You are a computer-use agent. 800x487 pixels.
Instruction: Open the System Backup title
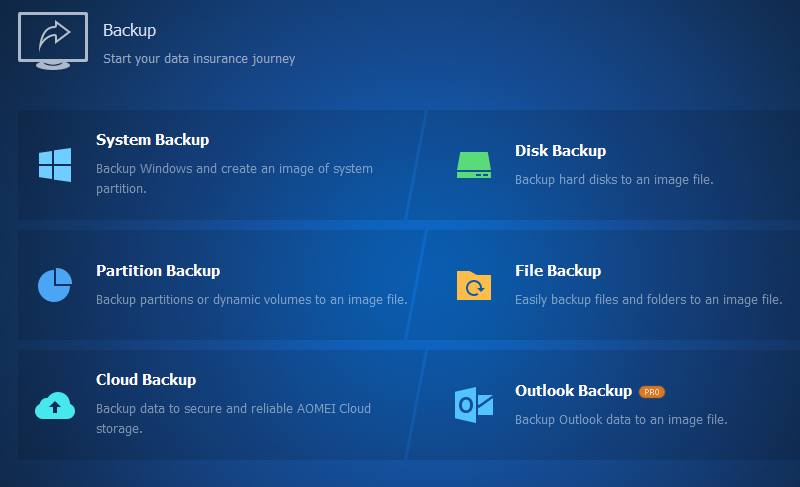pos(152,140)
